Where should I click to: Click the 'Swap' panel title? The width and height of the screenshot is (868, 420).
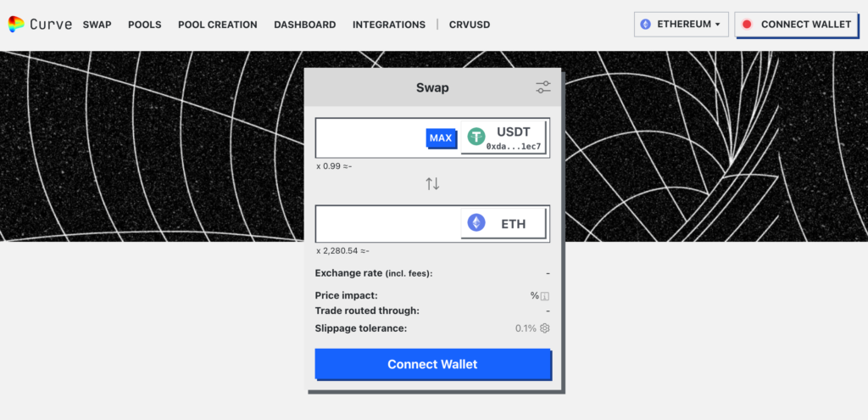click(432, 87)
